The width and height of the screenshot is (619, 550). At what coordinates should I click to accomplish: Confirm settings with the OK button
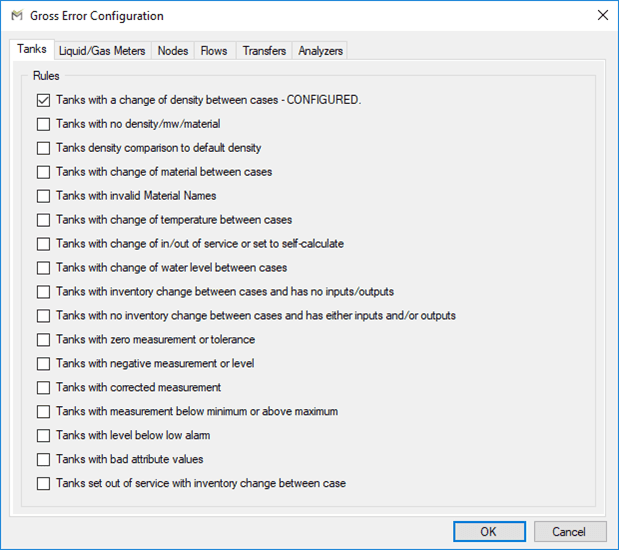pos(489,531)
